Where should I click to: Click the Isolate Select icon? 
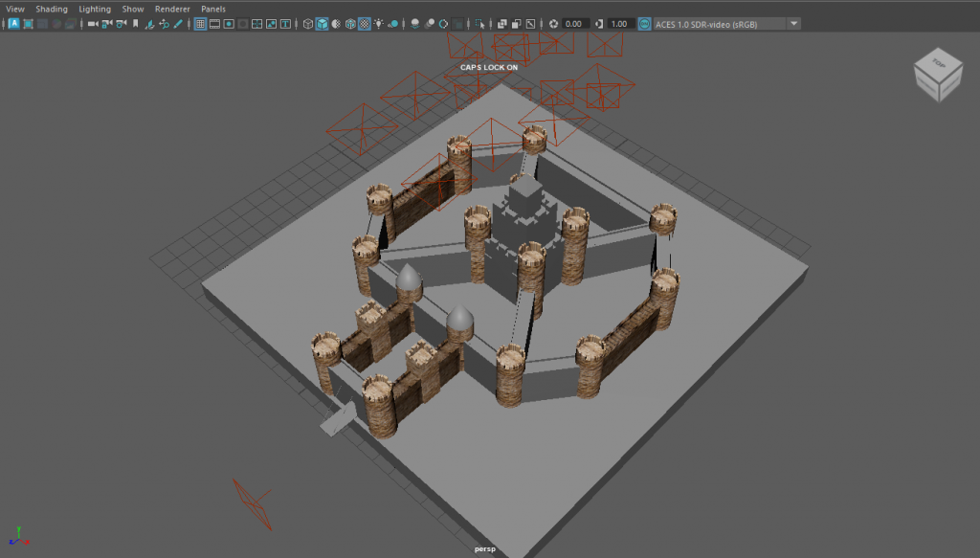pyautogui.click(x=479, y=23)
